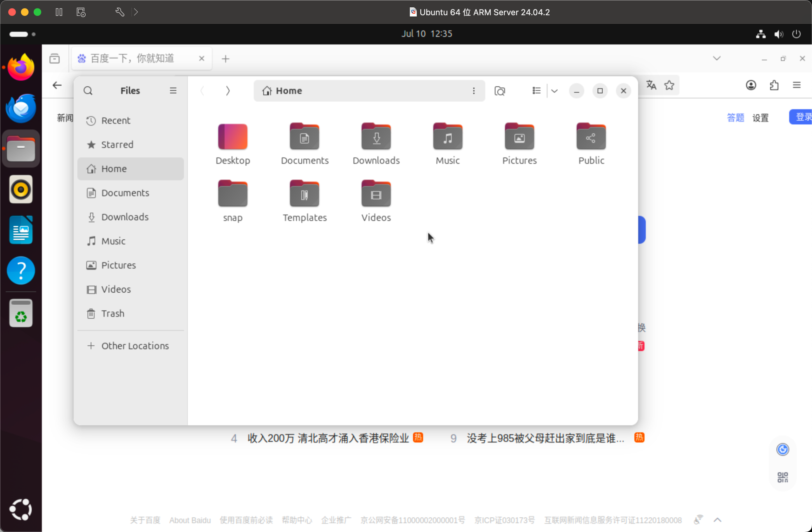This screenshot has height=532, width=812.
Task: Open the Home path bar options menu
Action: coord(474,90)
